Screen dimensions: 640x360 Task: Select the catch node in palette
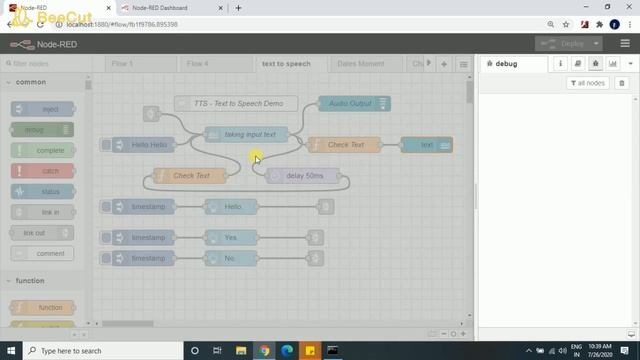tap(42, 171)
